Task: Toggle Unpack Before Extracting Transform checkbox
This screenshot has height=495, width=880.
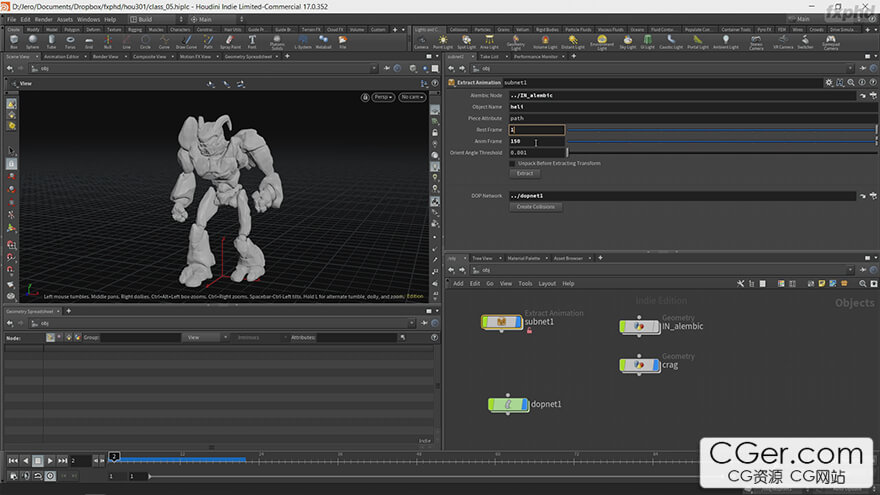Action: point(512,163)
